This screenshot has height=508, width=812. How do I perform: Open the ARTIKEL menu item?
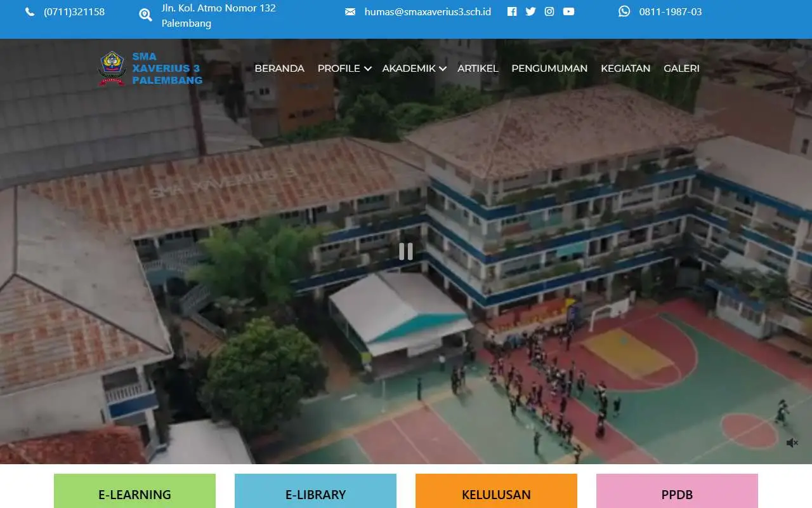[x=478, y=69]
